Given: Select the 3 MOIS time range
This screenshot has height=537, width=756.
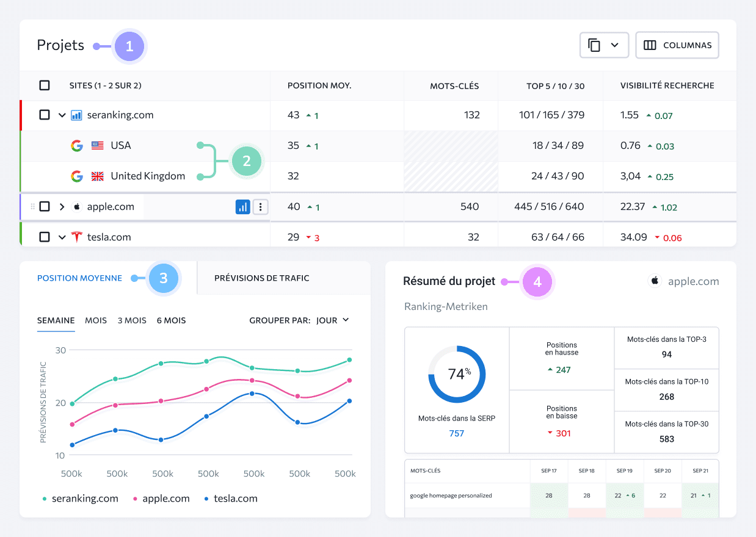Looking at the screenshot, I should 132,320.
